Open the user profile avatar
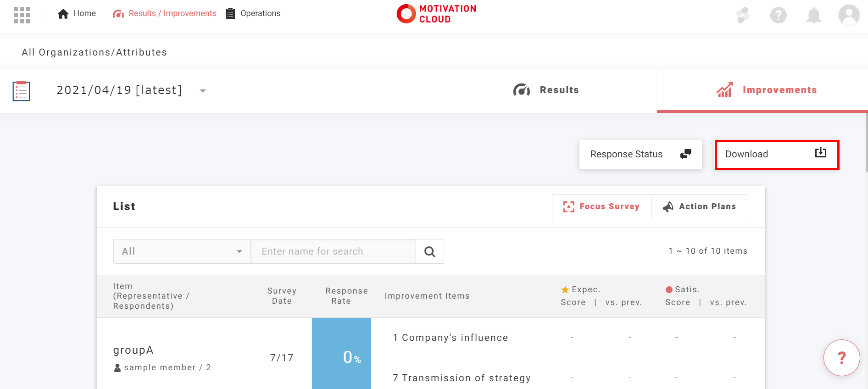 [x=849, y=15]
